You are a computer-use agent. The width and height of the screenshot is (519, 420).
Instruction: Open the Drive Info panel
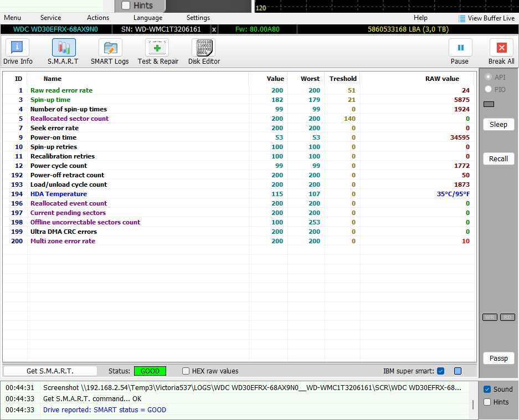coord(17,52)
